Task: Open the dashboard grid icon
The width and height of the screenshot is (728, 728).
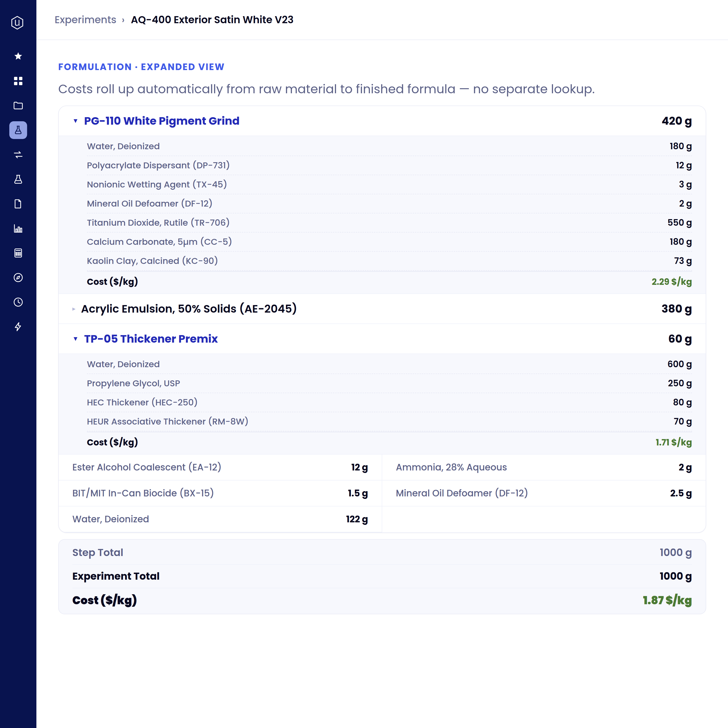Action: pyautogui.click(x=18, y=81)
